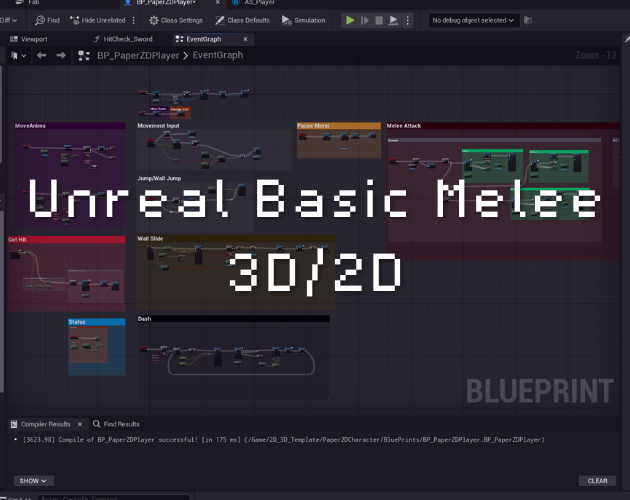
Task: Select the Get Hit comment header
Action: pyautogui.click(x=67, y=240)
